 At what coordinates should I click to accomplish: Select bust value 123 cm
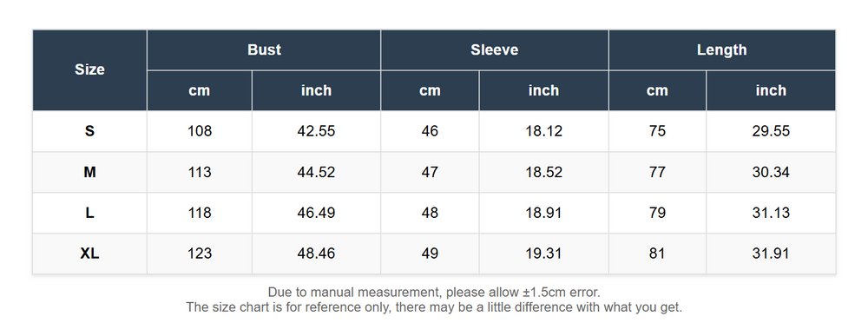click(x=200, y=254)
